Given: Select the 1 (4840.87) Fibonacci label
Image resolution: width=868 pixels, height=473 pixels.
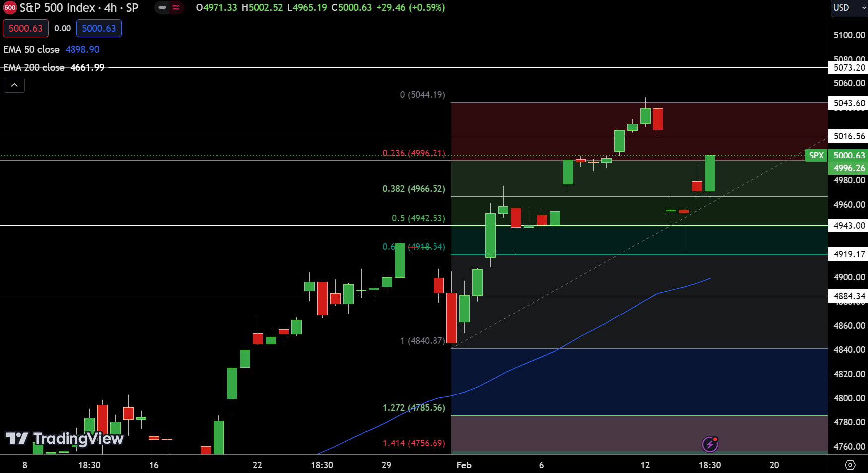Looking at the screenshot, I should pyautogui.click(x=423, y=341).
